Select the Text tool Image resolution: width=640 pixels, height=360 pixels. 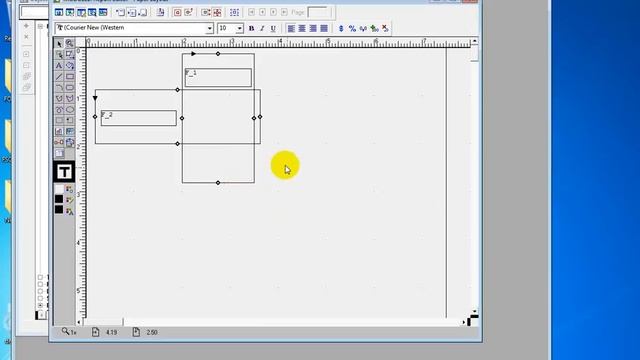pos(59,65)
